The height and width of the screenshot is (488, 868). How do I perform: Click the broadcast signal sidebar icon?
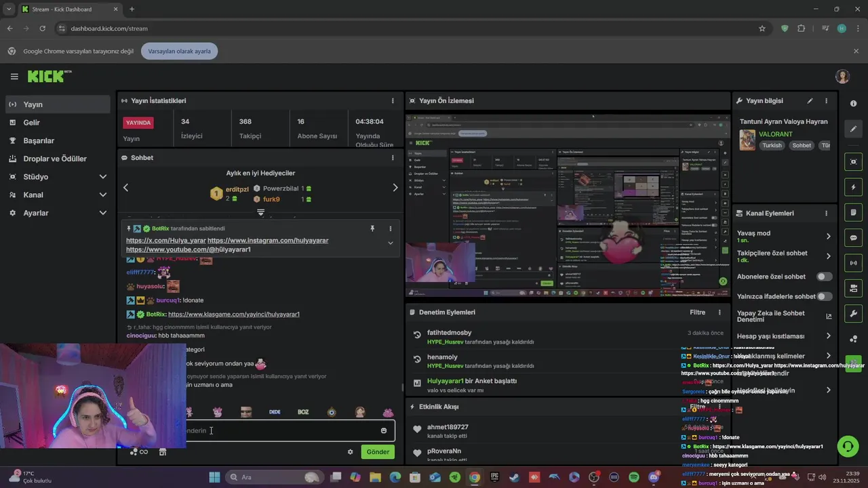pos(853,263)
